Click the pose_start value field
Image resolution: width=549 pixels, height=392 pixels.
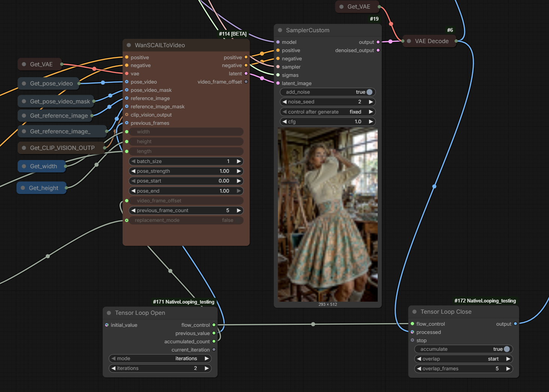tap(186, 181)
